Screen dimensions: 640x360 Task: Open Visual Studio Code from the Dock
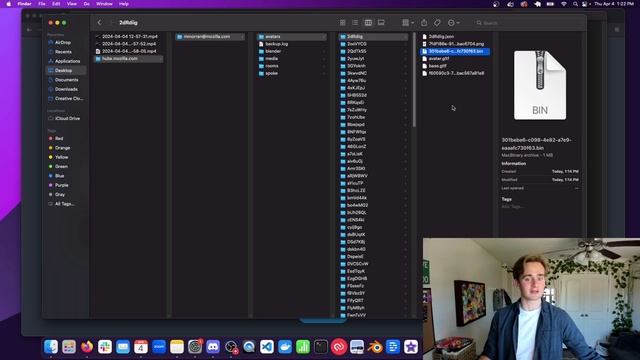(267, 347)
